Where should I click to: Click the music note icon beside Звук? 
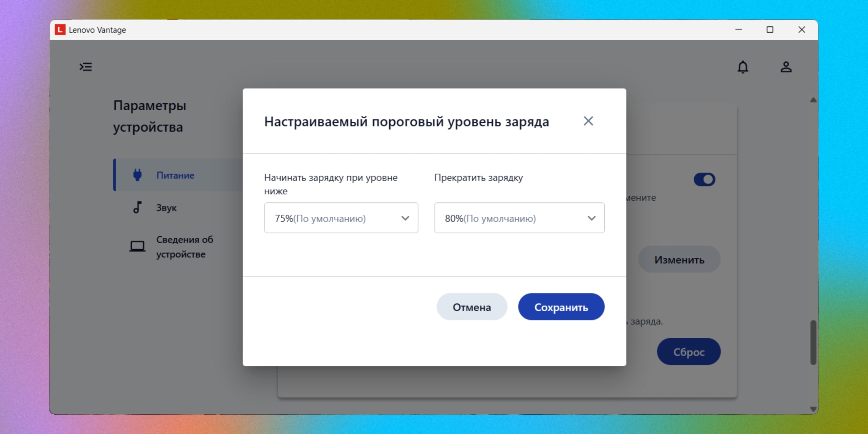(x=137, y=208)
